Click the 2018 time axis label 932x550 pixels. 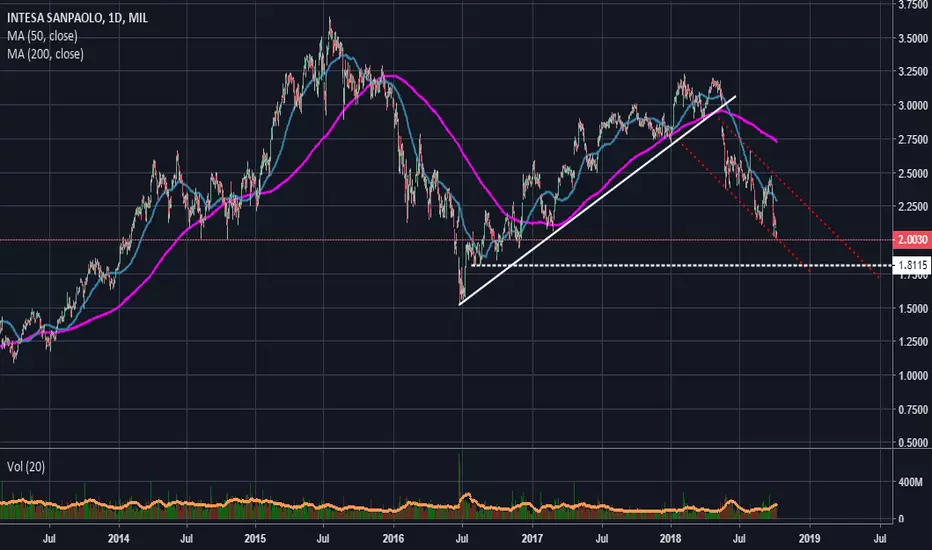click(x=670, y=539)
